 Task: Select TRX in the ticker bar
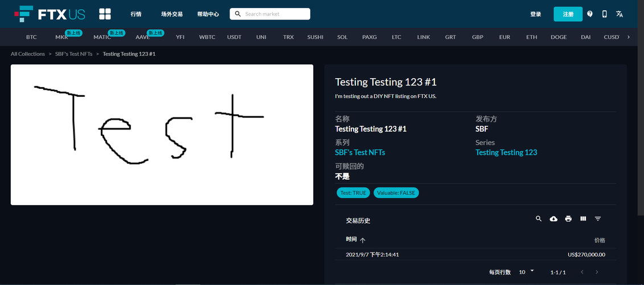288,37
